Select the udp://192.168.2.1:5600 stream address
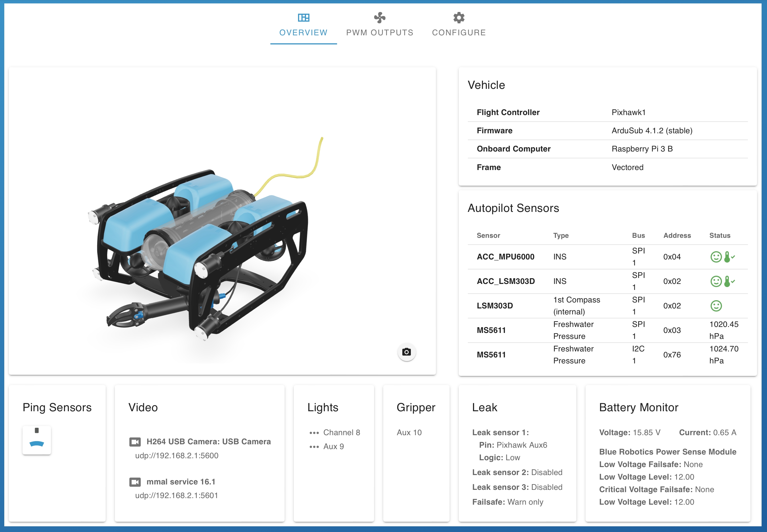The height and width of the screenshot is (532, 767). pyautogui.click(x=177, y=455)
